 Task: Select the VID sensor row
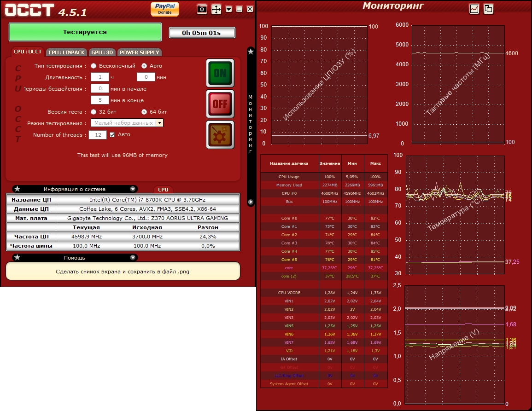pos(324,351)
